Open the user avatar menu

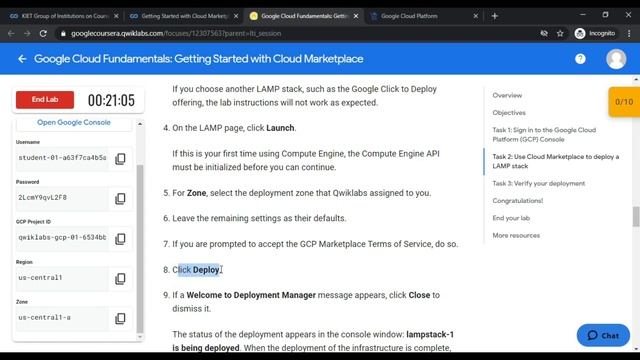[616, 59]
